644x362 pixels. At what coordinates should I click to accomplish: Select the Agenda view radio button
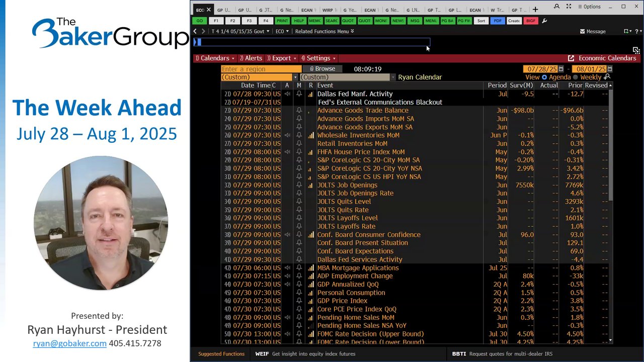(x=544, y=77)
